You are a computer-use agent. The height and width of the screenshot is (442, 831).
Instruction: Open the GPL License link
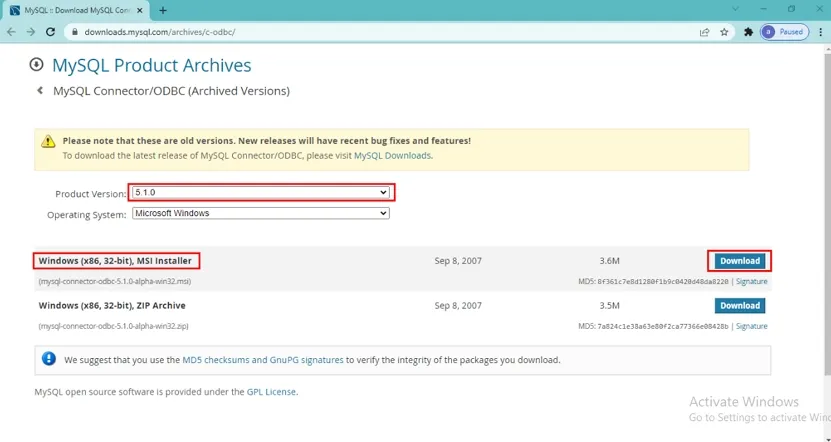[x=271, y=392]
